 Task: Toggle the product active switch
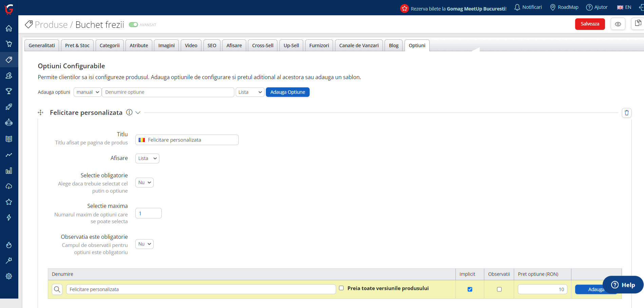tap(133, 25)
